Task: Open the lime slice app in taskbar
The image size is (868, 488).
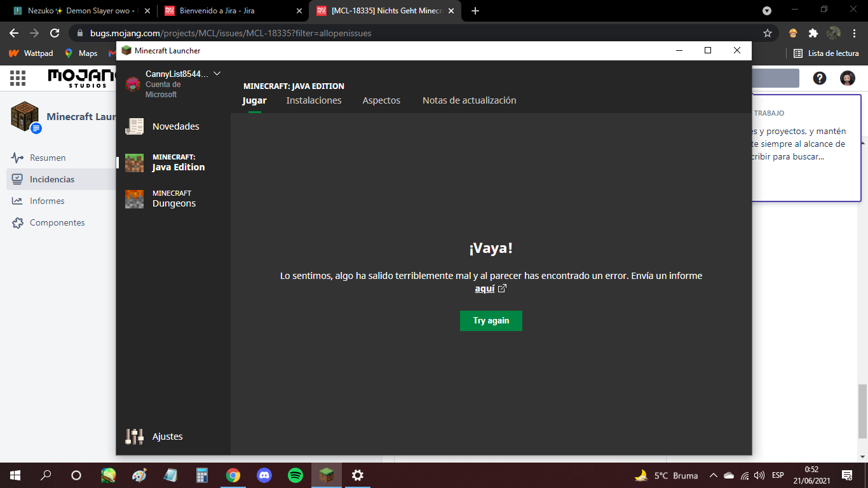Action: [108, 475]
